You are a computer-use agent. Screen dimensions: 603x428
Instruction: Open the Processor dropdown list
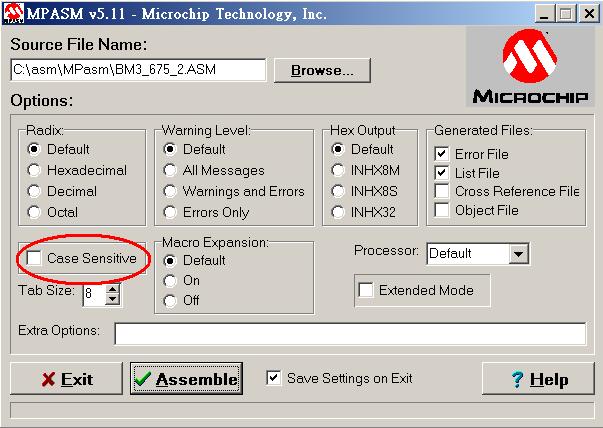(x=518, y=254)
